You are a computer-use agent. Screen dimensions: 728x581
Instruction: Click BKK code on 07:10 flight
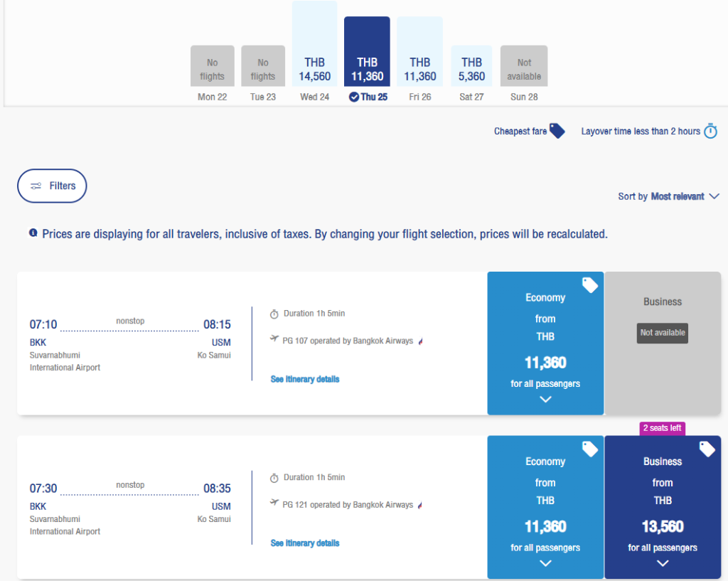tap(38, 342)
